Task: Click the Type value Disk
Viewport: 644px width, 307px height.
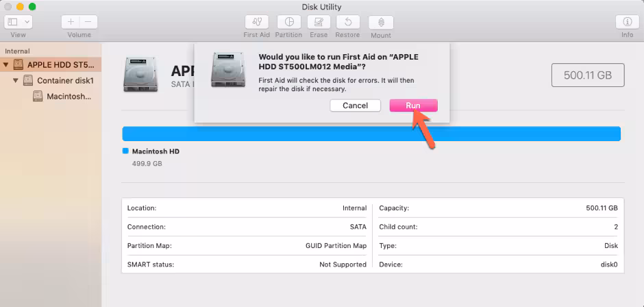Action: 611,246
